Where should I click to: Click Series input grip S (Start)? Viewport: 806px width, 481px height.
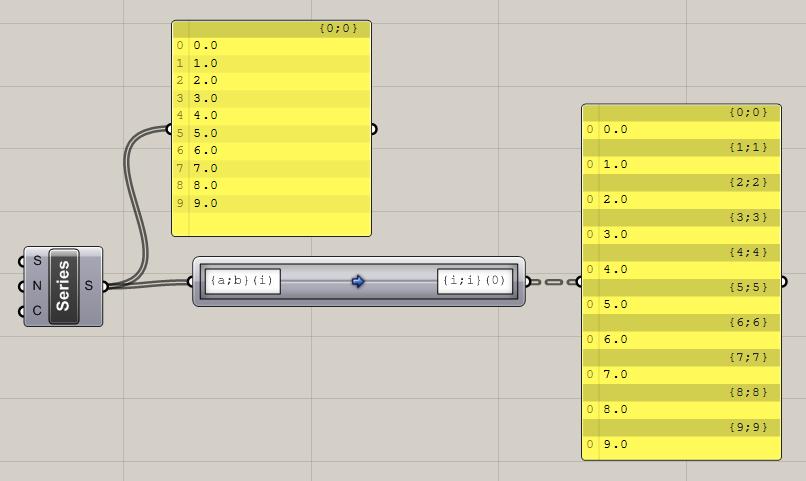21,262
